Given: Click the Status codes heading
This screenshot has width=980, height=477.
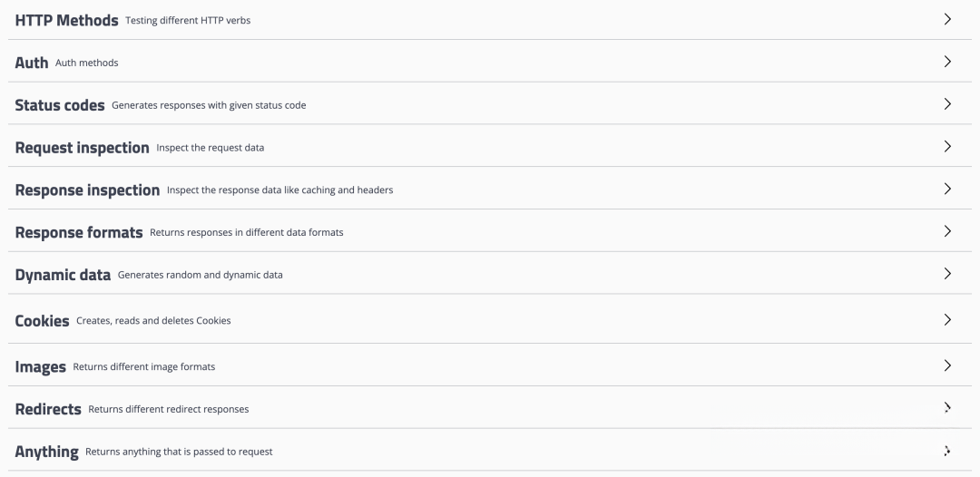Looking at the screenshot, I should point(60,105).
